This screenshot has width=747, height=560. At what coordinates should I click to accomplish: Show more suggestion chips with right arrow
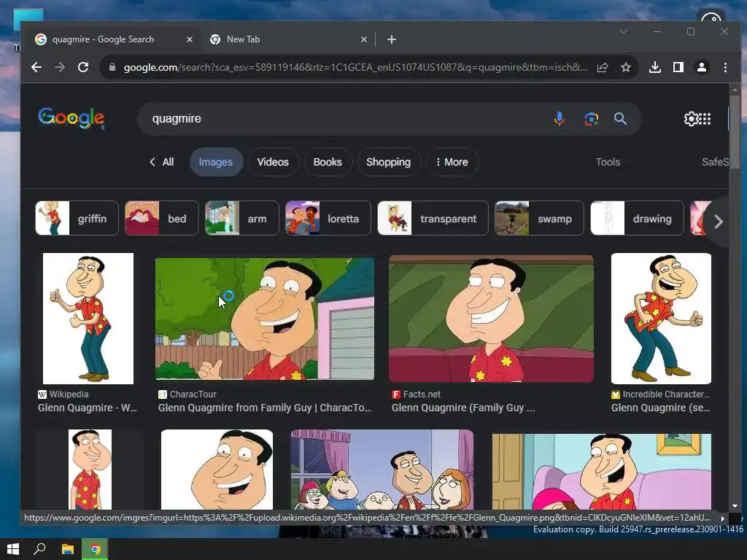[x=719, y=222]
